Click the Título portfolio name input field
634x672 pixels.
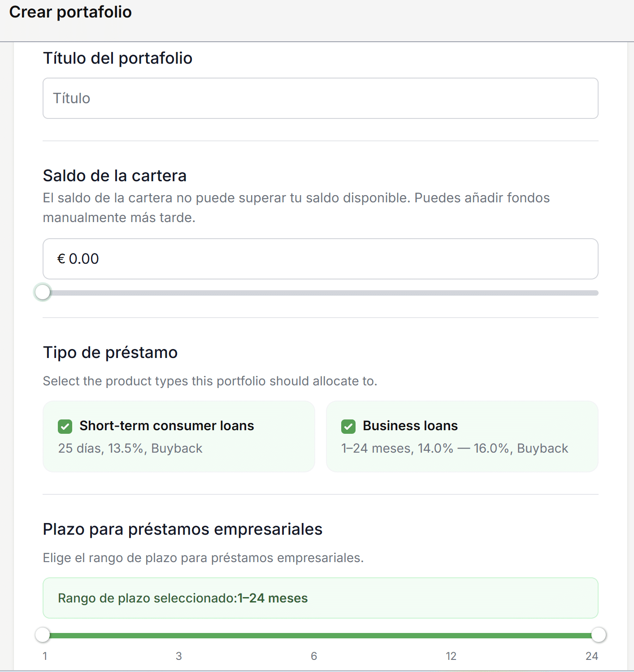(321, 98)
